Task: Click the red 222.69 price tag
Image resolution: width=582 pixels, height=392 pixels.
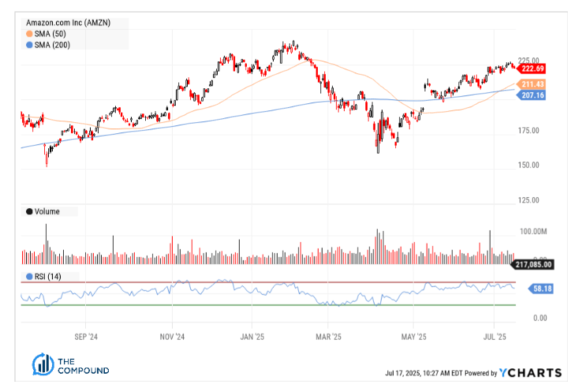Action: [532, 69]
